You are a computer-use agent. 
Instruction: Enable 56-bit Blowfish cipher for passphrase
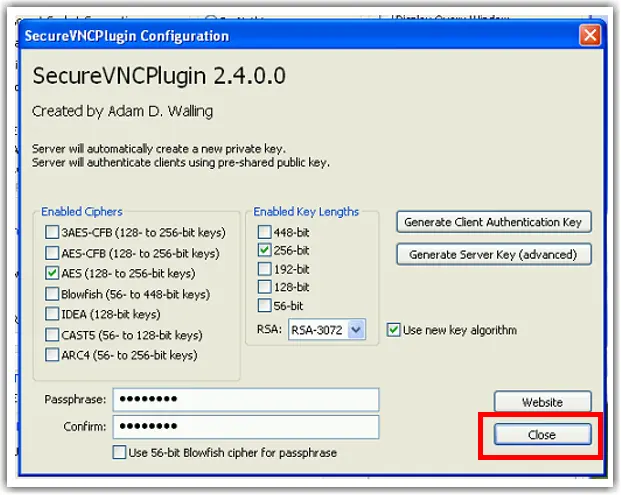[x=119, y=452]
